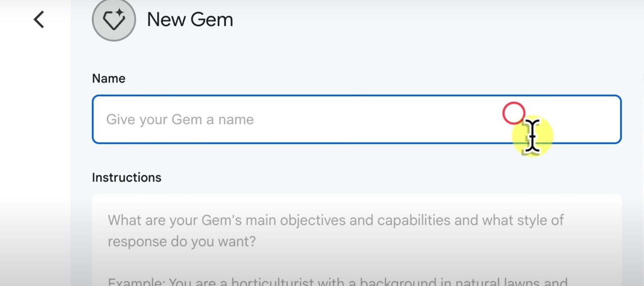This screenshot has height=286, width=644.
Task: Select the sparkle heart Gem logo
Action: pos(114,20)
